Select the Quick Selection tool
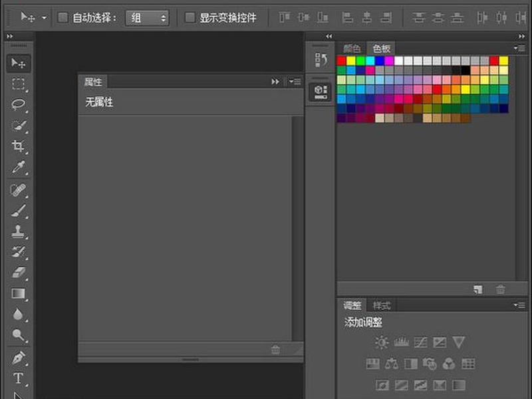The image size is (532, 399). 19,126
